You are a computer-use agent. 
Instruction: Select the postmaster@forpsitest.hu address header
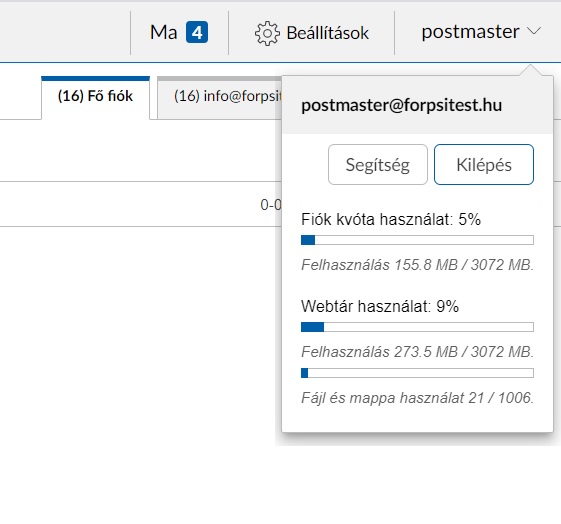(401, 105)
